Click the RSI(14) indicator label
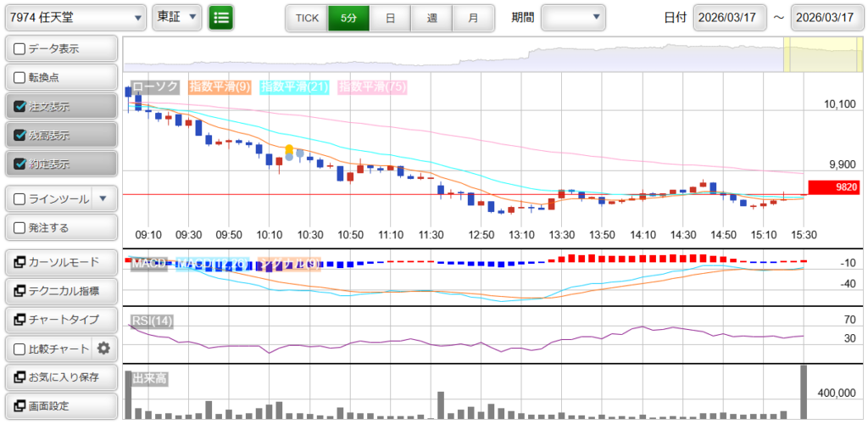The height and width of the screenshot is (424, 868). pyautogui.click(x=153, y=321)
